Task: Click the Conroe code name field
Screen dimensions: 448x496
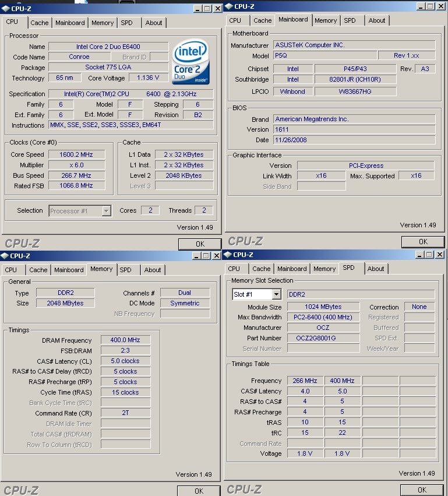Action: [x=79, y=57]
